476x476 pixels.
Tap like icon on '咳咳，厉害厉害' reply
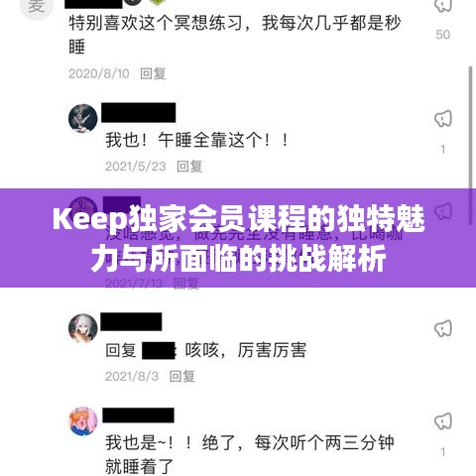pyautogui.click(x=443, y=328)
